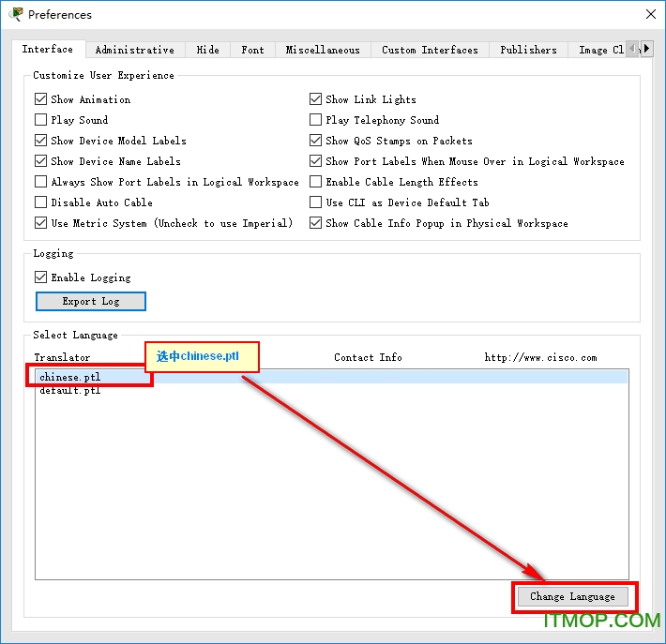Click the Translator column header

click(x=62, y=357)
